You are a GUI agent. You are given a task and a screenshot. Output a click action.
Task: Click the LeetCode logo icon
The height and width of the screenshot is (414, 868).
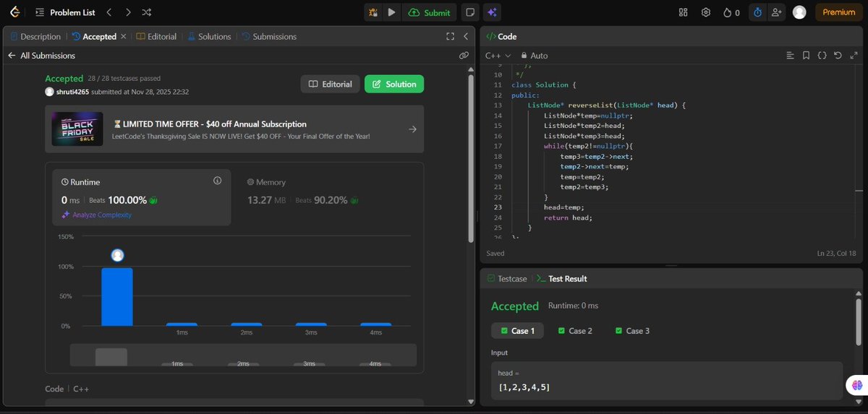pos(14,12)
